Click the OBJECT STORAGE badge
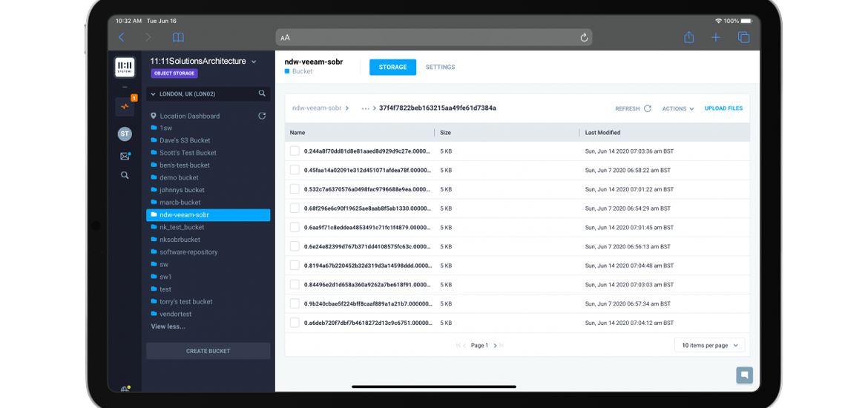Image resolution: width=868 pixels, height=408 pixels. point(174,73)
